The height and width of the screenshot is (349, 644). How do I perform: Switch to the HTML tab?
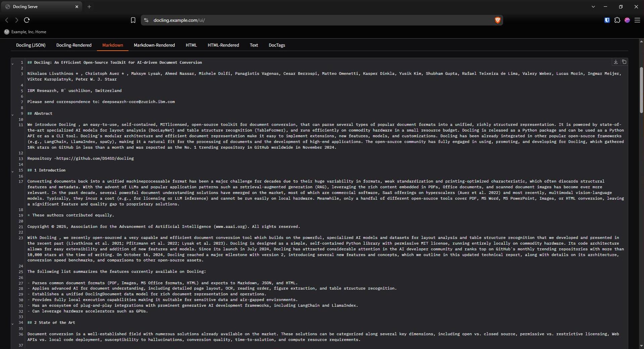coord(191,45)
